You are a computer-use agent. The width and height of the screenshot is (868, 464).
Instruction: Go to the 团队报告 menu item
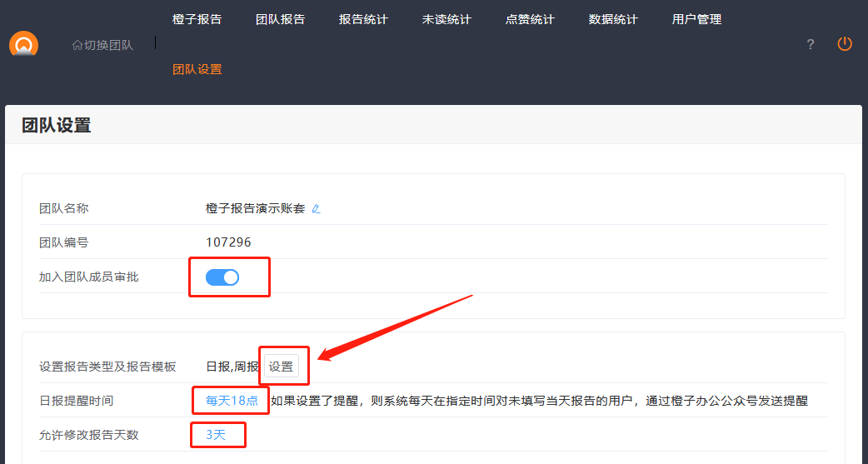(280, 19)
